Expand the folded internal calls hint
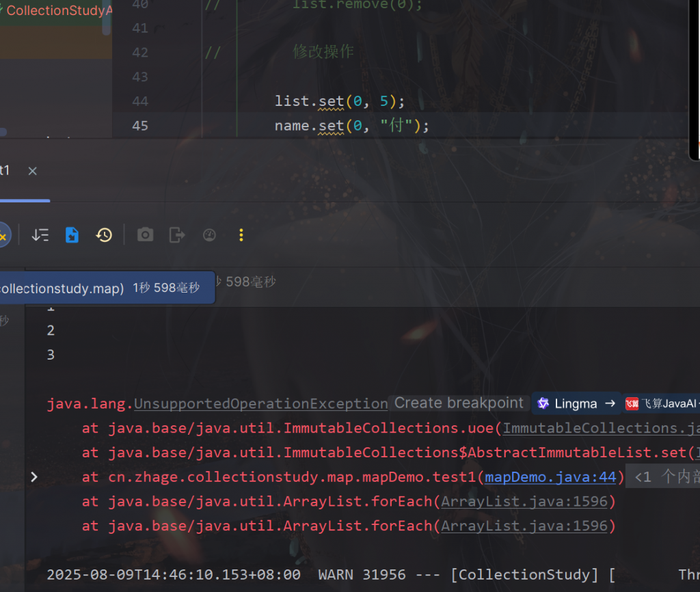 tap(662, 477)
